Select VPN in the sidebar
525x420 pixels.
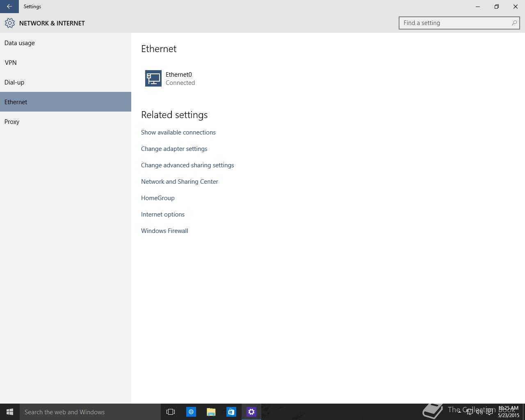[66, 62]
